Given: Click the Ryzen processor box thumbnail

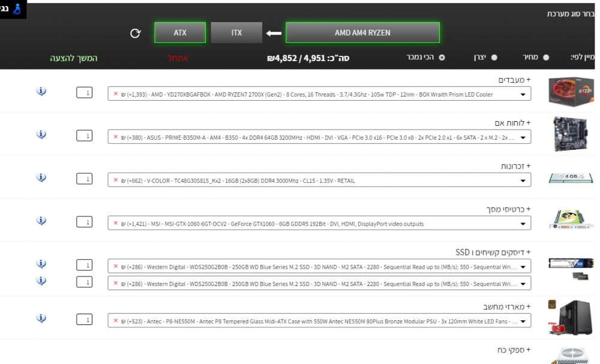Looking at the screenshot, I should click(x=571, y=92).
